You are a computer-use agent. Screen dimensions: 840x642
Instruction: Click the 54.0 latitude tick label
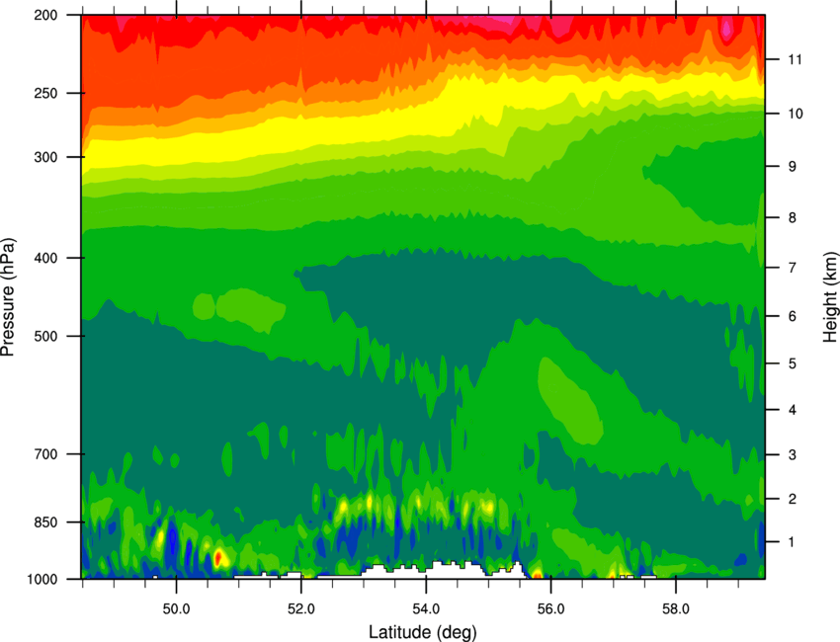click(x=427, y=609)
